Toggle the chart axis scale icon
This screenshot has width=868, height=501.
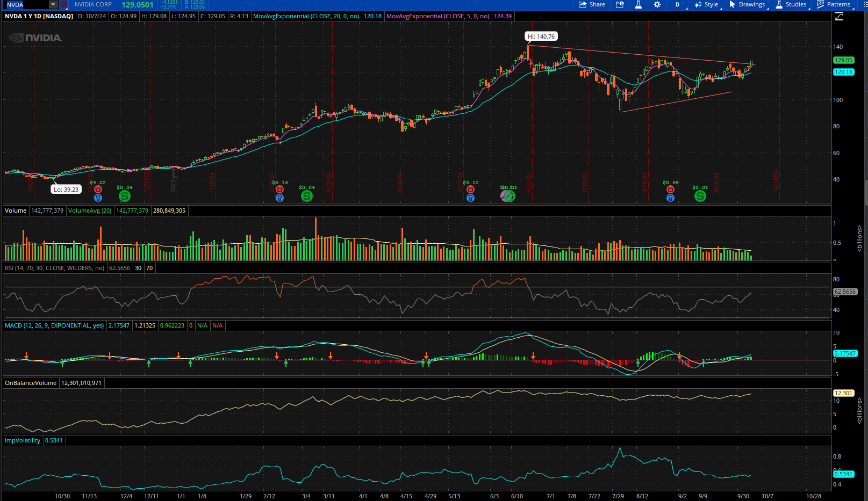838,16
